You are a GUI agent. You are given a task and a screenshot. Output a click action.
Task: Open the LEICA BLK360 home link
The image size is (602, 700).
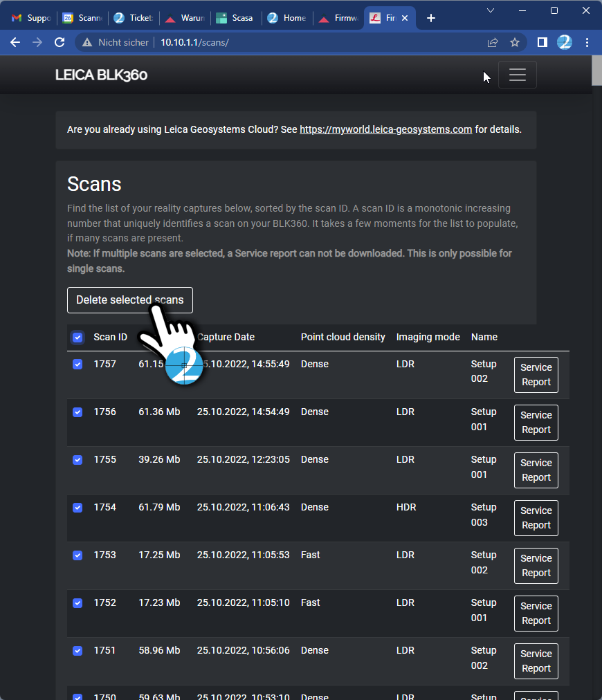[x=102, y=75]
